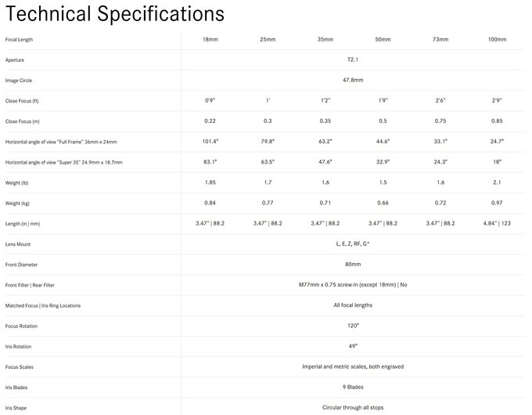
Task: Select the 18mm focal length column header
Action: [210, 39]
